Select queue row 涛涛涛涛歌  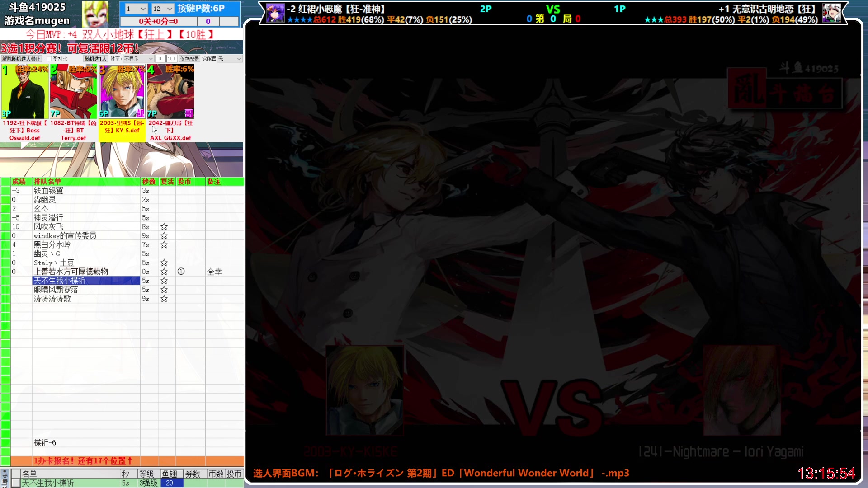[x=86, y=299]
